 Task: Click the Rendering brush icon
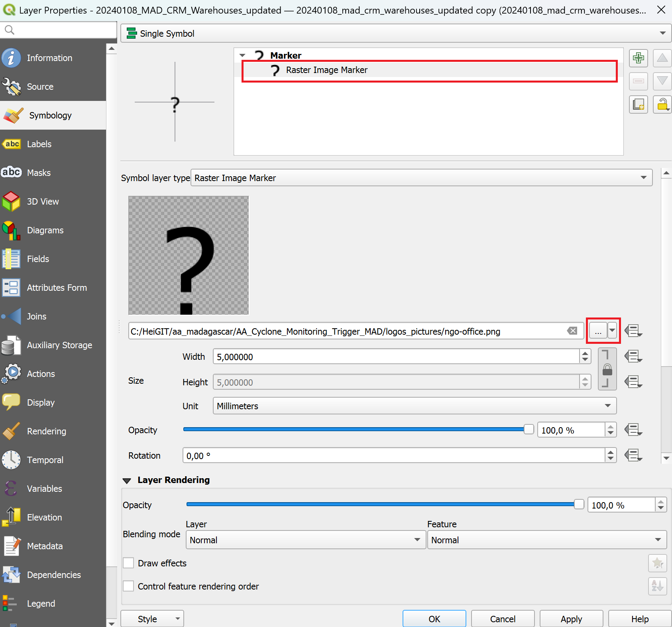pos(11,431)
